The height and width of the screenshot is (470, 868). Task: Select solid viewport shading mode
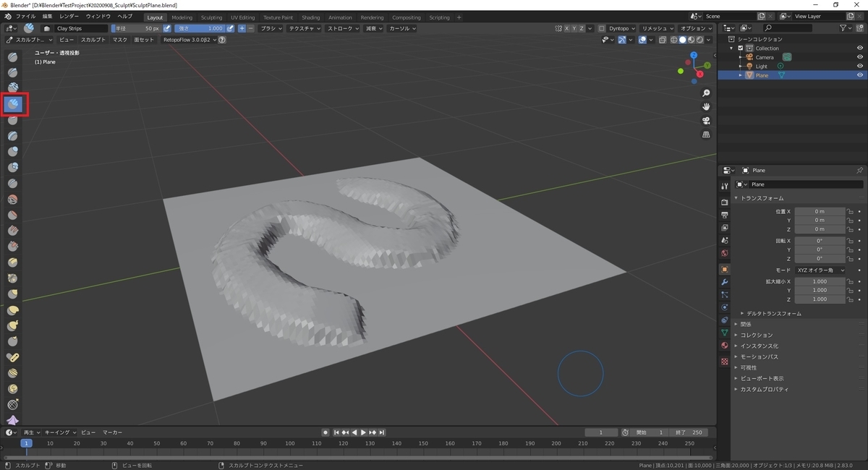click(682, 40)
